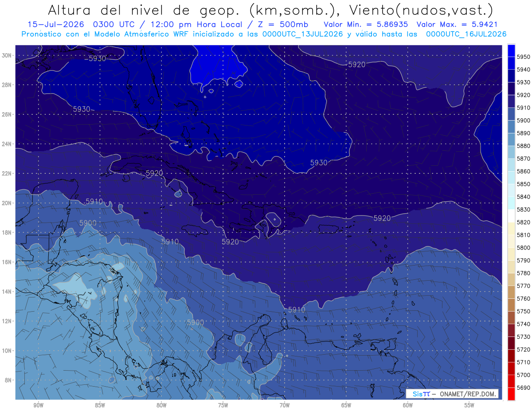Image resolution: width=532 pixels, height=411 pixels.
Task: Click the 5910 contour label near 70W 13N
Action: click(297, 309)
